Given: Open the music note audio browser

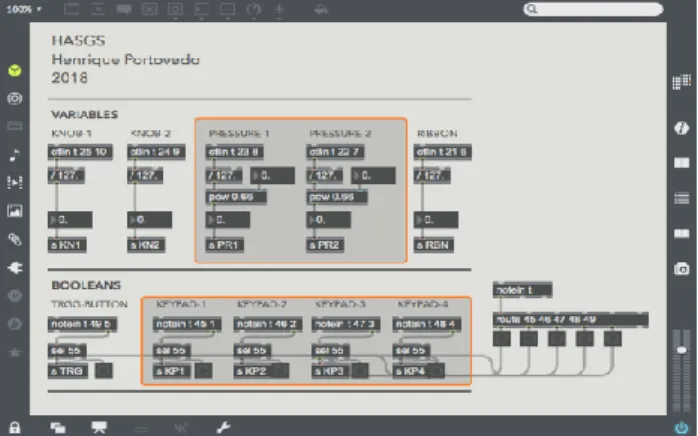Looking at the screenshot, I should [x=15, y=155].
